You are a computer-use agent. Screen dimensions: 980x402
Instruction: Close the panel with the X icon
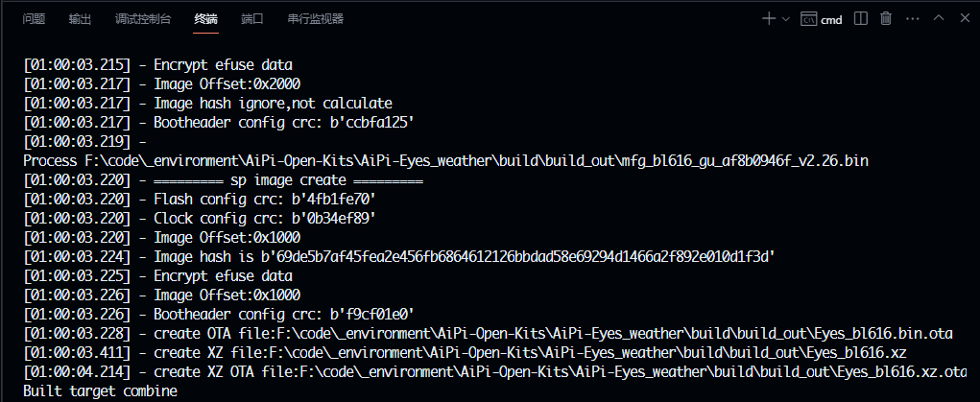[965, 18]
